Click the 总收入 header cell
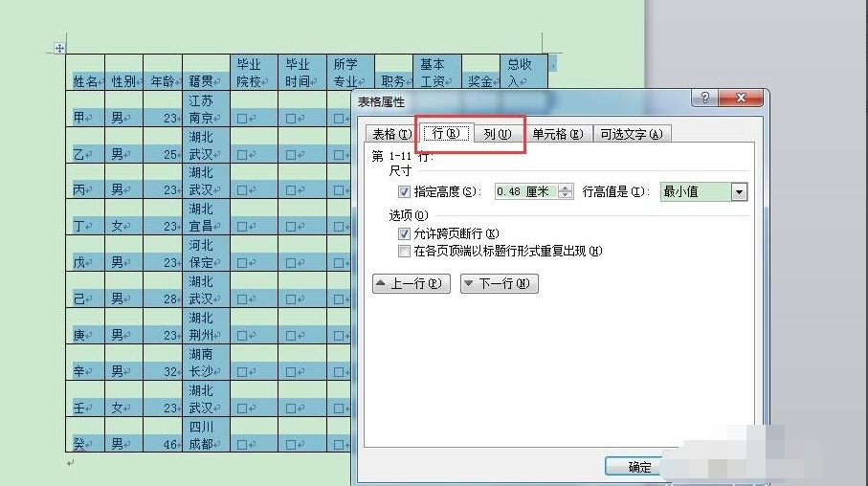The width and height of the screenshot is (868, 486). [x=523, y=72]
